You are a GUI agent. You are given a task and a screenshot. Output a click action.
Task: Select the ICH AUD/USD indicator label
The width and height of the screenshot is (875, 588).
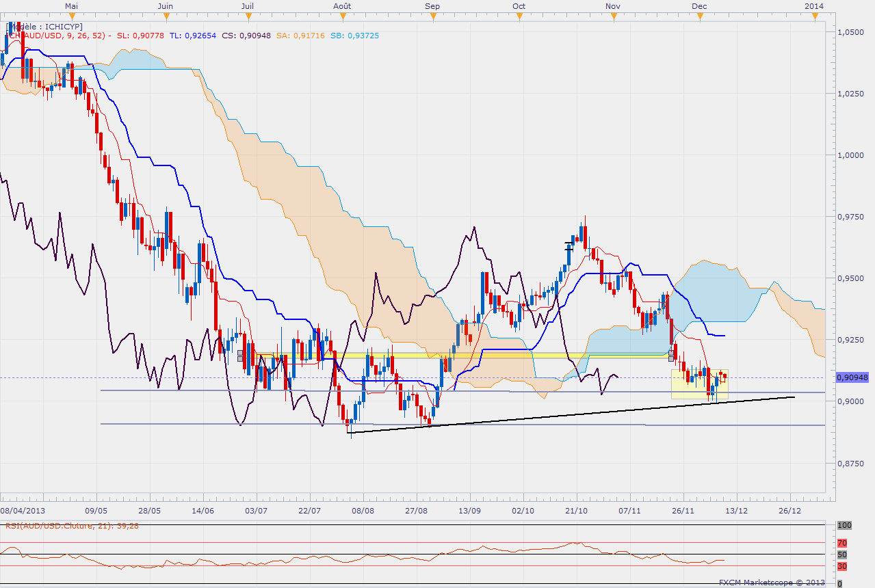55,35
